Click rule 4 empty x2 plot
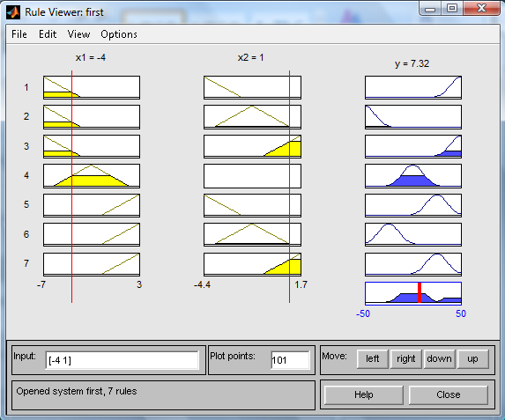Image resolution: width=505 pixels, height=420 pixels. [252, 176]
